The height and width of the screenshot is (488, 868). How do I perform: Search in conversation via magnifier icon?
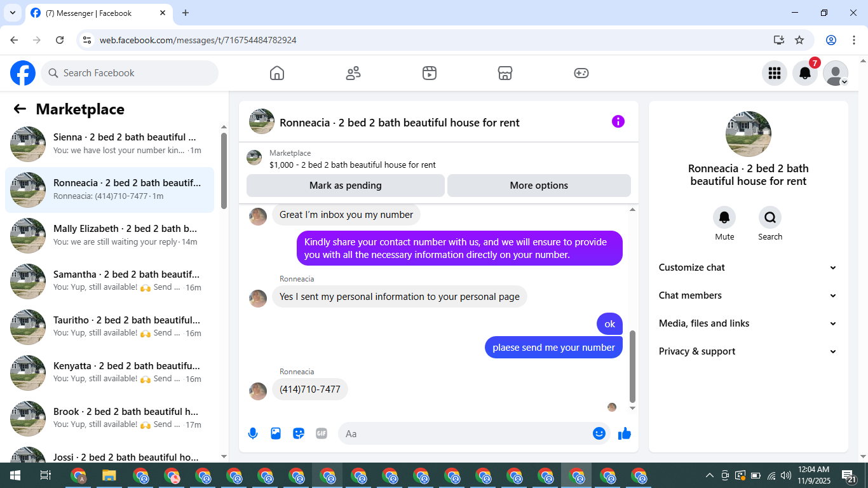[x=770, y=218]
